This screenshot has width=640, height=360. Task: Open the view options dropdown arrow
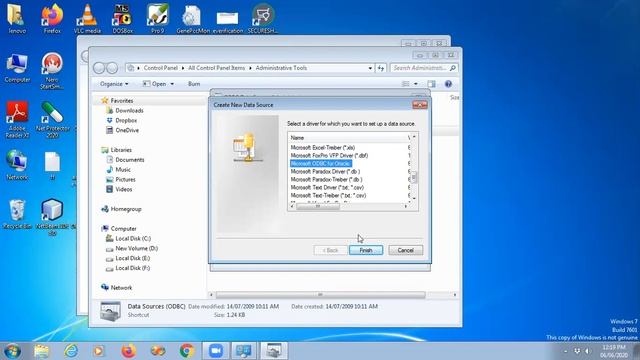[x=416, y=84]
